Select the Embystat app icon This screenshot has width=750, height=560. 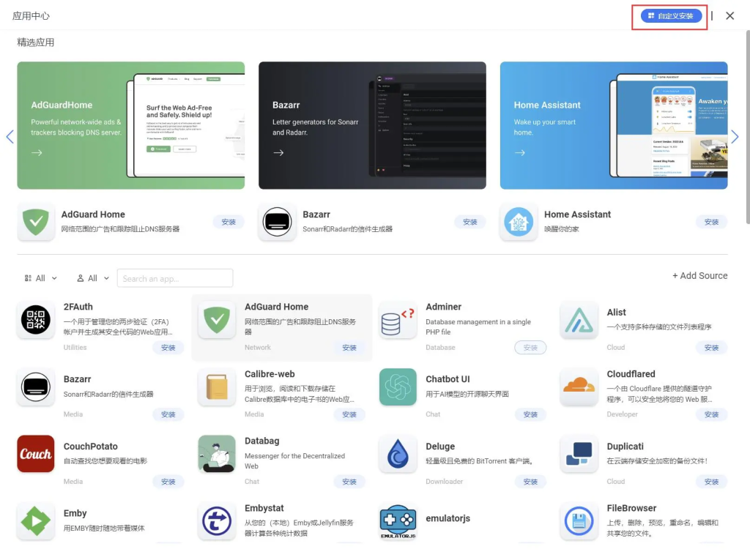pyautogui.click(x=217, y=520)
